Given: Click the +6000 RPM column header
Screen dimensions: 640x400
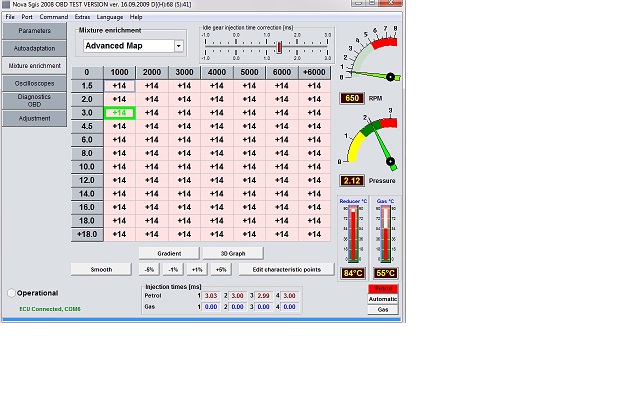Looking at the screenshot, I should tap(314, 72).
